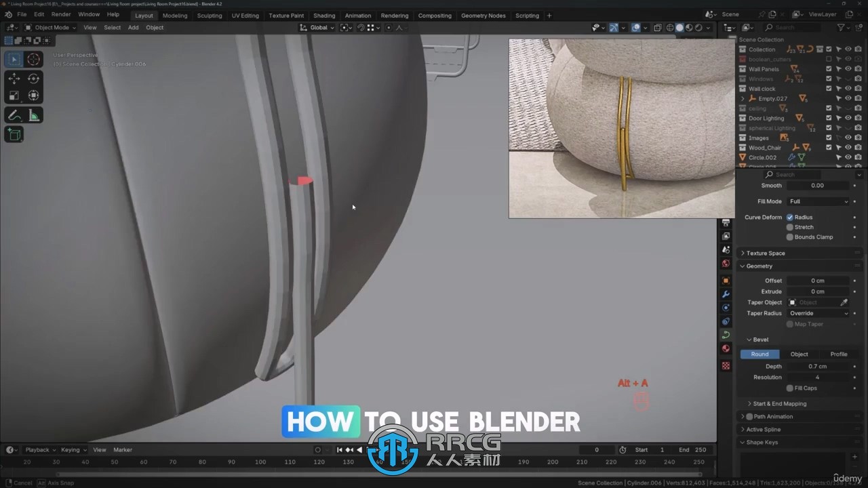Viewport: 868px width, 488px height.
Task: Open the Global transform orientation dropdown
Action: click(x=317, y=28)
